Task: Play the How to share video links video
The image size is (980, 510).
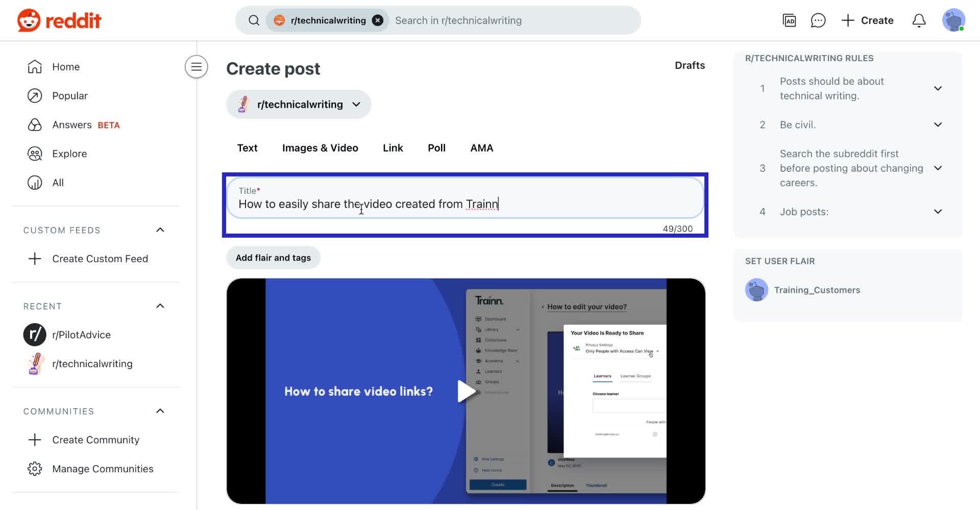Action: pyautogui.click(x=466, y=391)
